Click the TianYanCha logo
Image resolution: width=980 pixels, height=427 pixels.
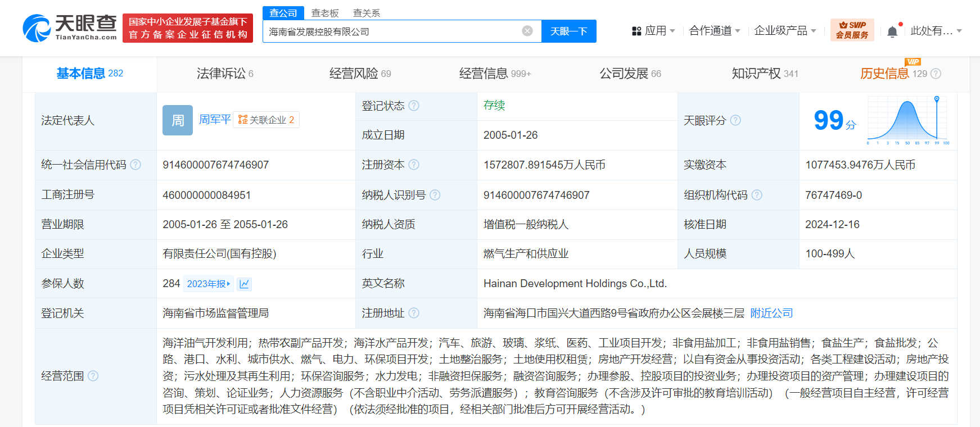[x=70, y=28]
